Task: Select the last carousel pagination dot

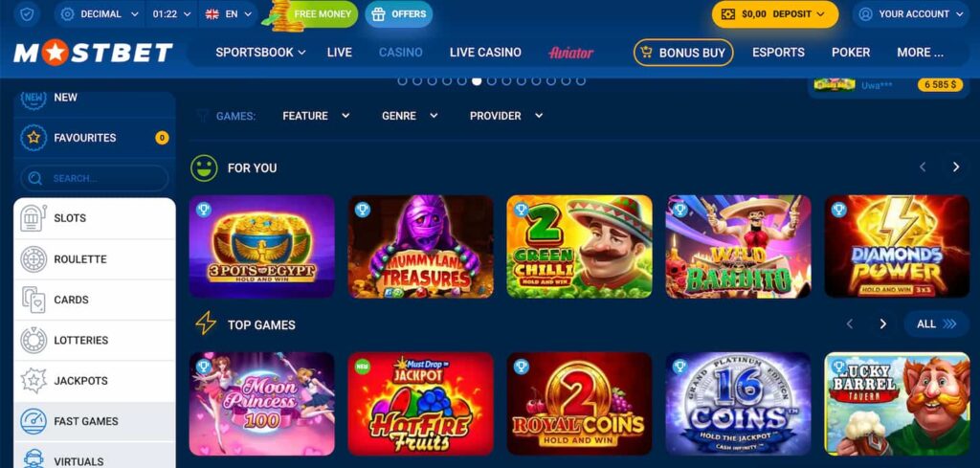Action: [x=581, y=80]
